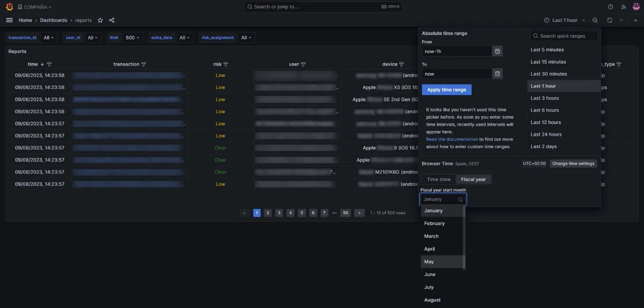
Task: Go to page 2 of the table
Action: pos(268,213)
